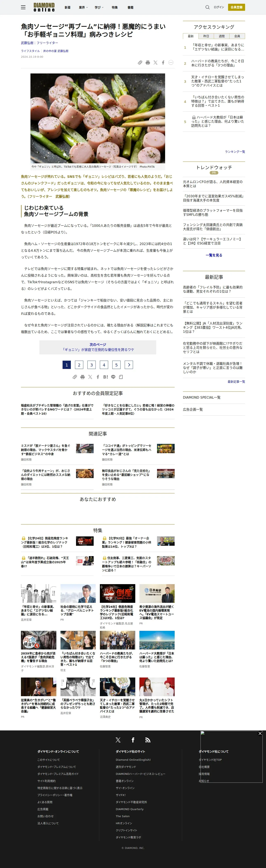This screenshot has width=266, height=868.
Task: Open 無印良品 related article link
Action: 126,475
